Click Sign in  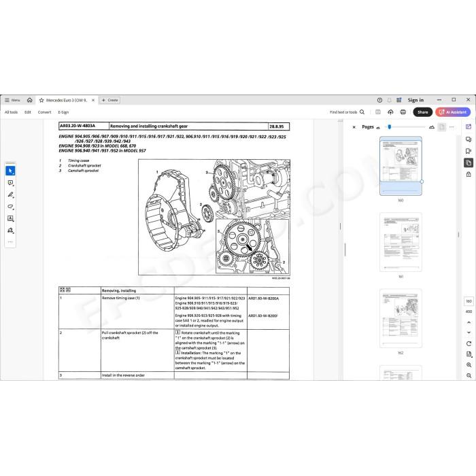pyautogui.click(x=415, y=100)
